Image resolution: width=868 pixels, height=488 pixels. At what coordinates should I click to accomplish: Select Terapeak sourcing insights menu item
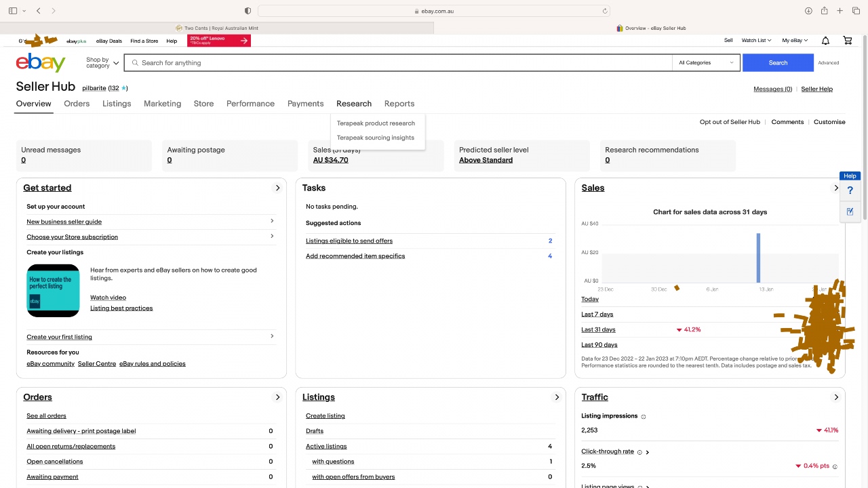coord(376,138)
